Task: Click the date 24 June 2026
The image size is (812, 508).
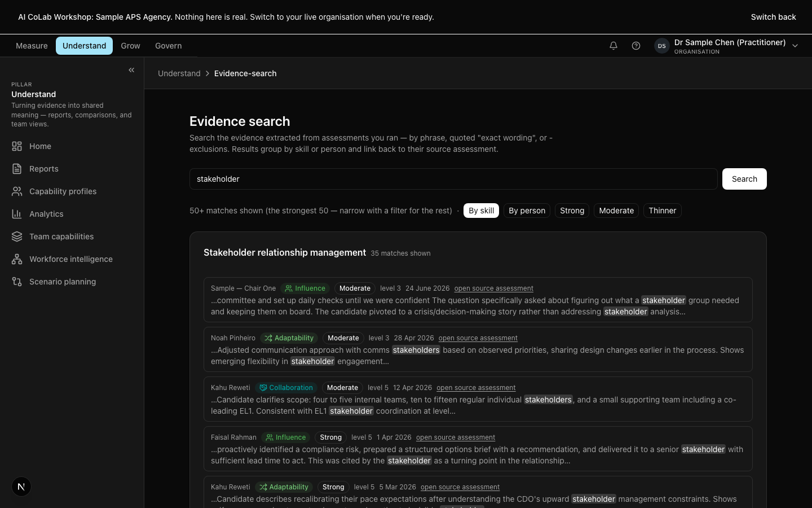Action: (x=427, y=288)
